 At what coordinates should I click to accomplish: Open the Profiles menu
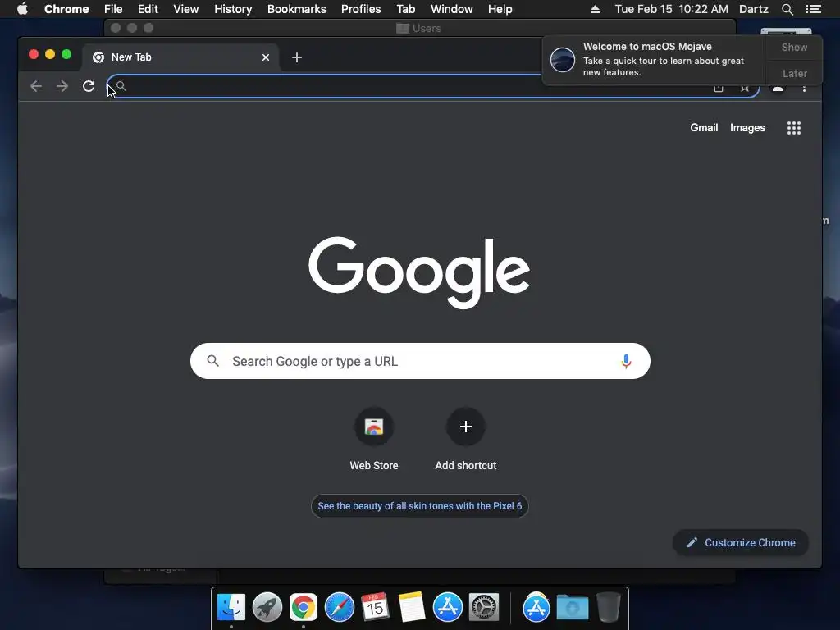coord(361,9)
